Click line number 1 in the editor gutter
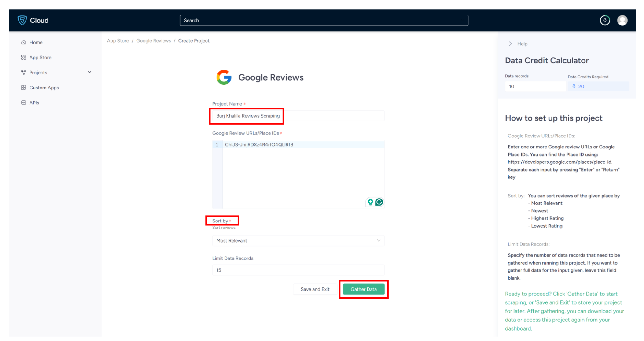 (x=217, y=144)
